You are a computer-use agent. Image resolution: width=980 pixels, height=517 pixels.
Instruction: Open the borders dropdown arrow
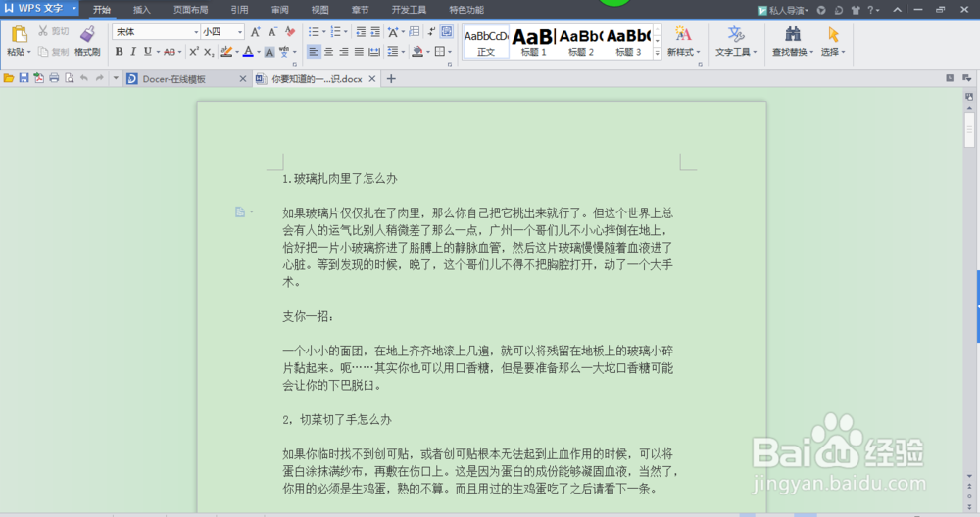click(450, 52)
